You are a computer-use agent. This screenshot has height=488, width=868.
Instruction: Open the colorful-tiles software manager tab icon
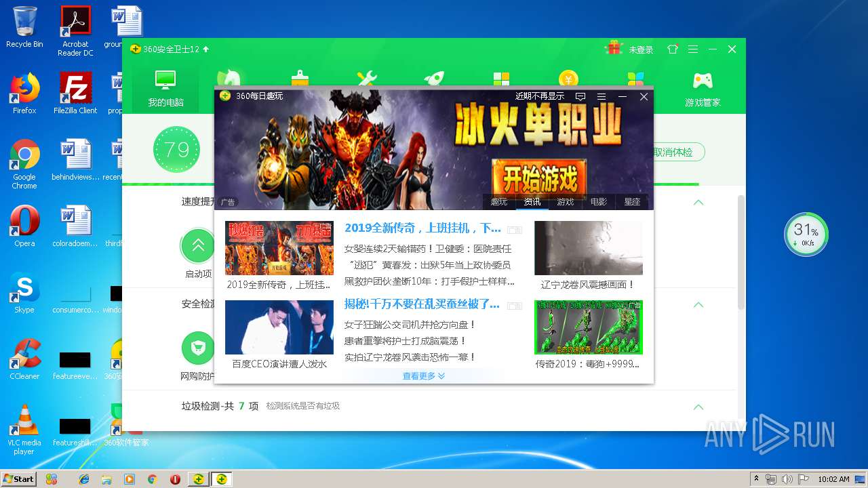click(x=635, y=77)
